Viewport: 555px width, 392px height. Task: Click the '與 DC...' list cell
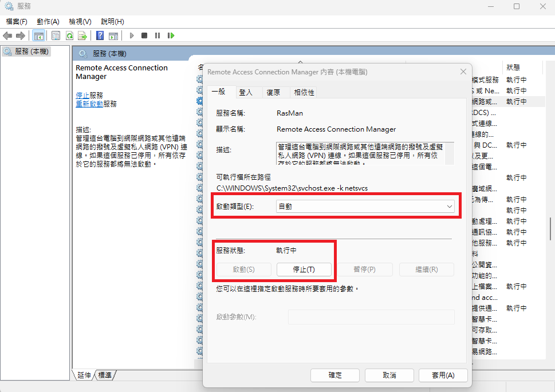click(486, 145)
